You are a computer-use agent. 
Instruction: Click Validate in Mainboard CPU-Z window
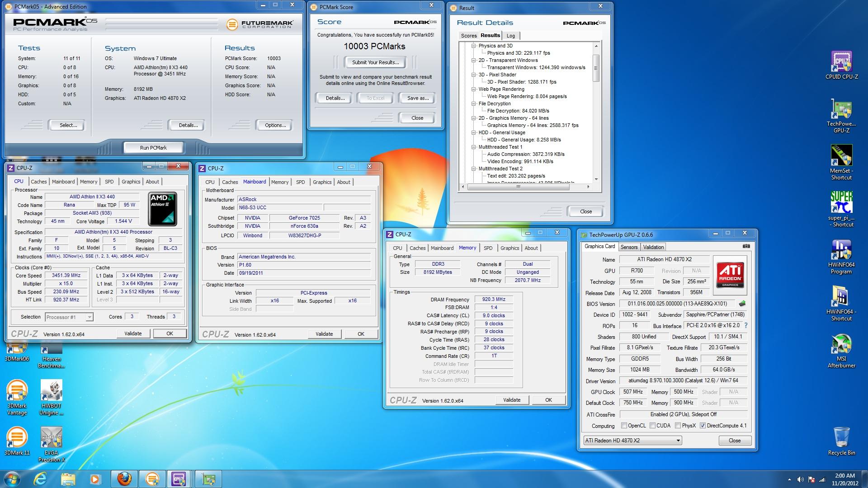324,334
